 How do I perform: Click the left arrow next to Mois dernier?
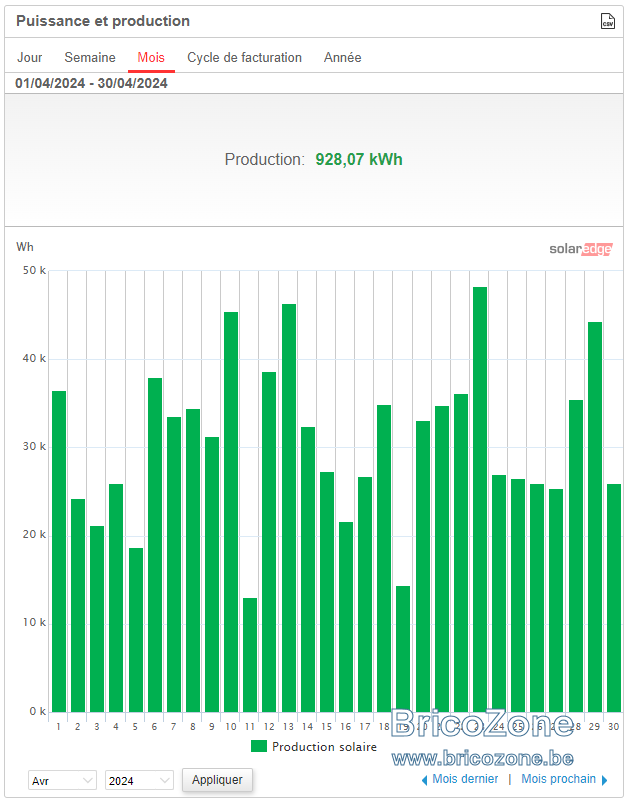tap(424, 780)
